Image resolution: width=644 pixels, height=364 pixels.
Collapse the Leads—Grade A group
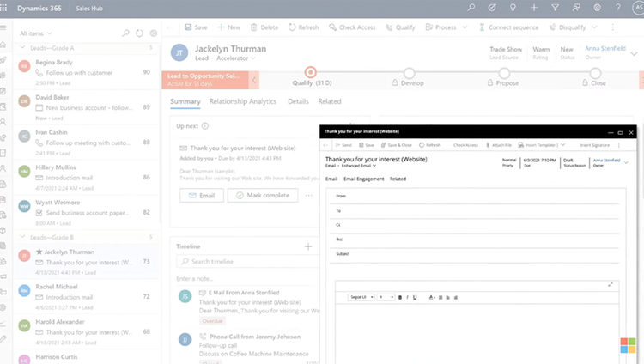[22, 48]
